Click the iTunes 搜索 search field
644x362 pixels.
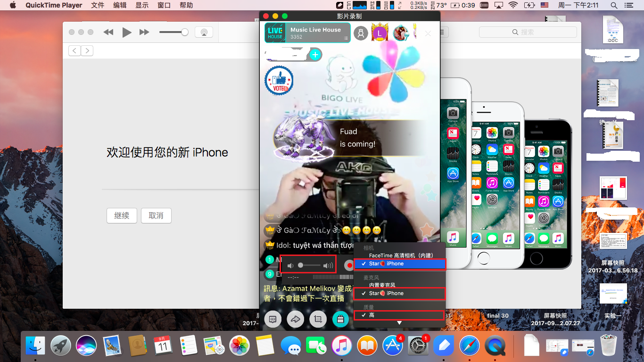528,32
